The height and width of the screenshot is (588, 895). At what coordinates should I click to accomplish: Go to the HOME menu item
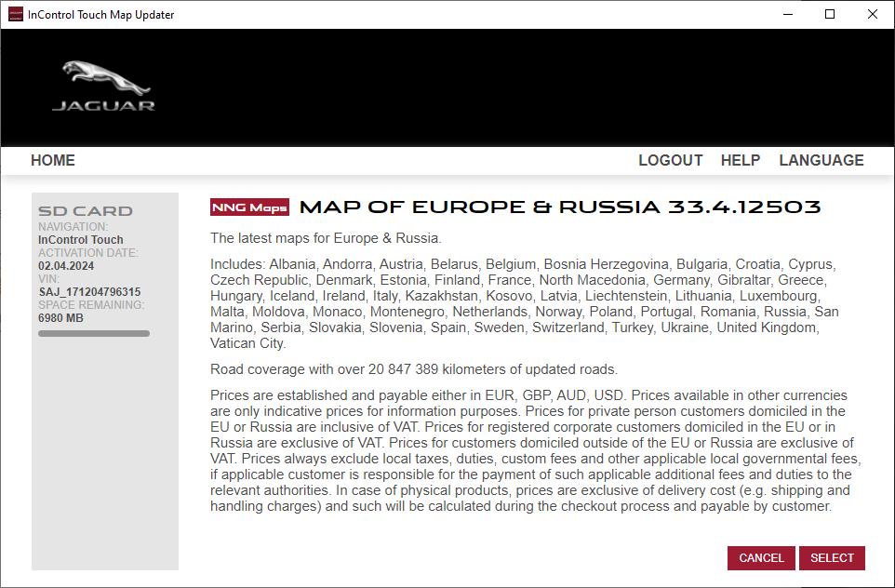click(52, 160)
